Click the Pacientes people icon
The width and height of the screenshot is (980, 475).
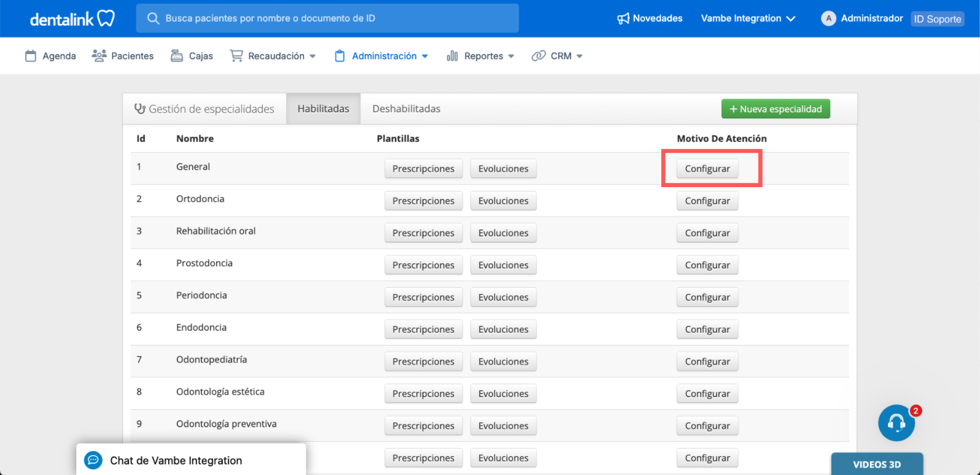tap(99, 56)
